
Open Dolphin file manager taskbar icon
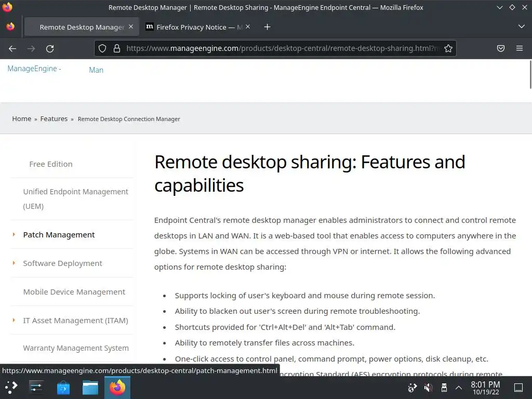coord(90,388)
